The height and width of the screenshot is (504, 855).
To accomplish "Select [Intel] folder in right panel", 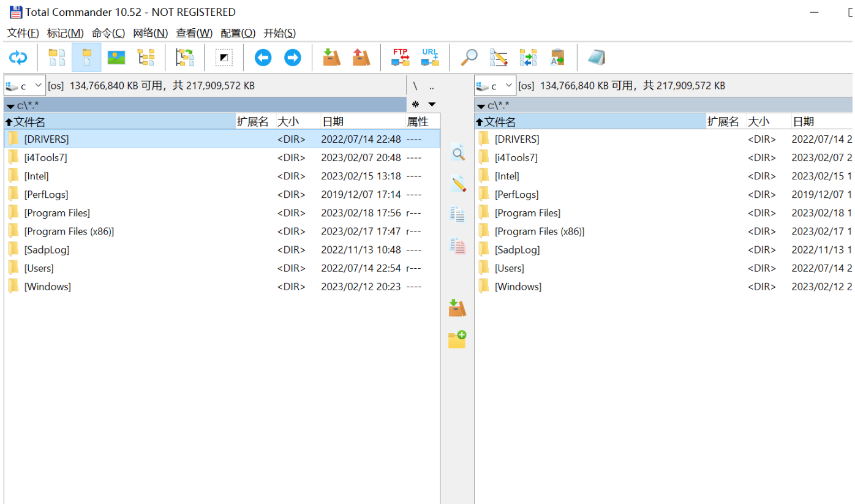I will (x=665, y=176).
